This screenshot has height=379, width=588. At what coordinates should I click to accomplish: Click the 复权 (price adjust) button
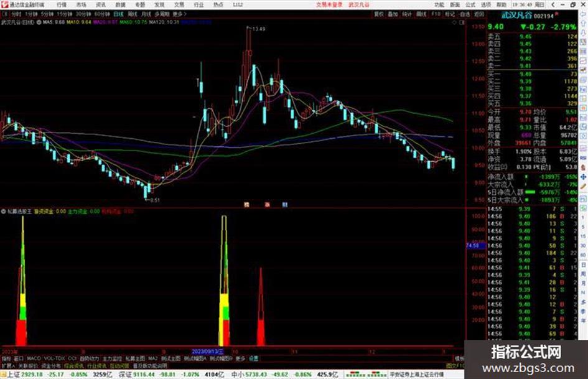(x=379, y=14)
